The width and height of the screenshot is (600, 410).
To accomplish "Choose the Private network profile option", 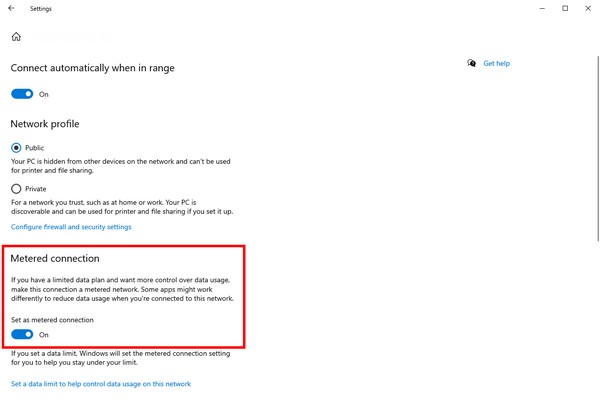I will click(x=16, y=189).
